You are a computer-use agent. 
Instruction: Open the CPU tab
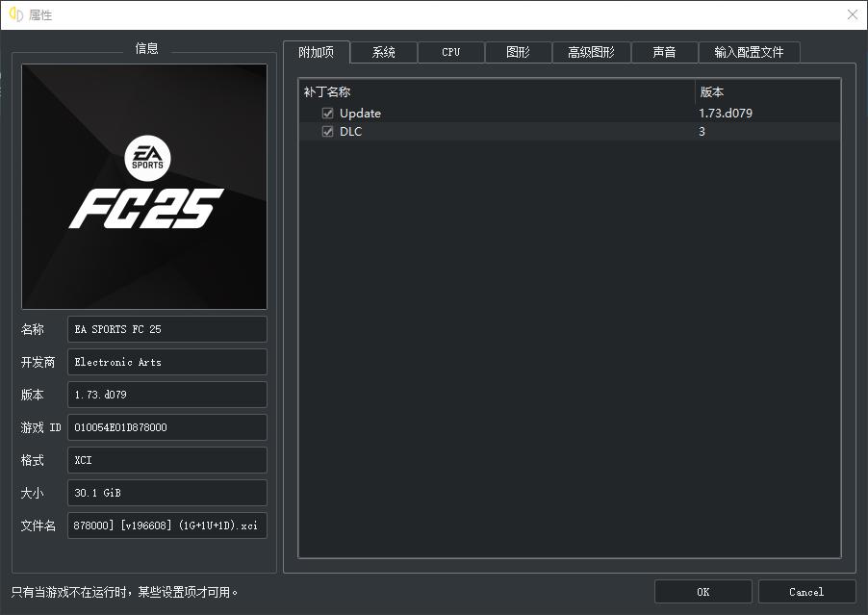tap(451, 52)
